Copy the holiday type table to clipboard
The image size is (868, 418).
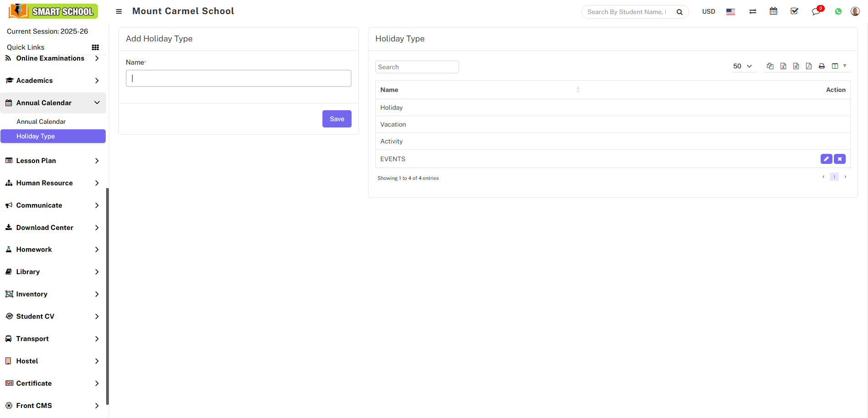point(770,66)
